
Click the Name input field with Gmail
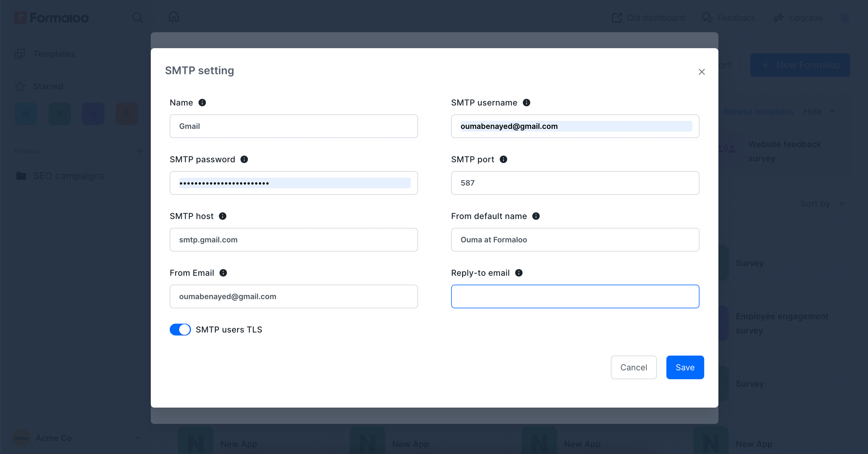tap(294, 126)
